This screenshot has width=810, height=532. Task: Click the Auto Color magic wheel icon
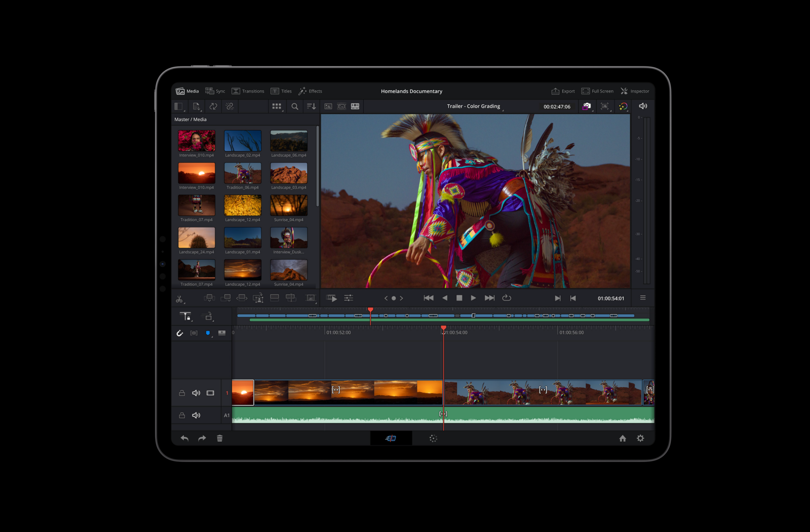pos(623,106)
